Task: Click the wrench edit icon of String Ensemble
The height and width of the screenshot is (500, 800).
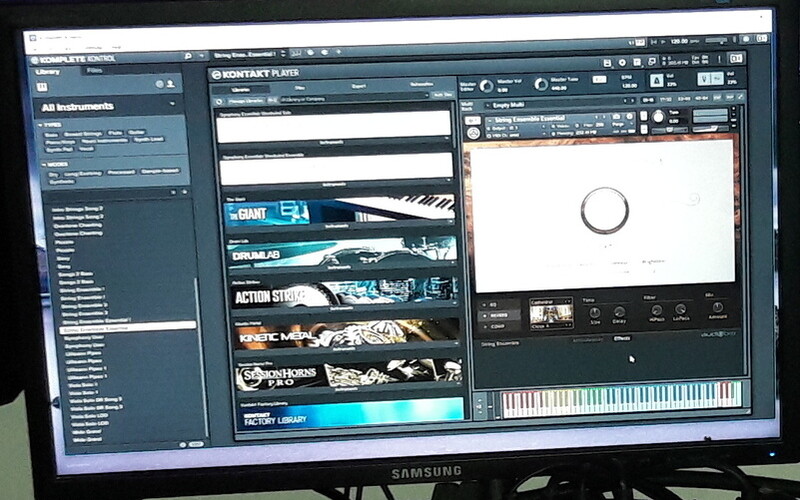Action: point(472,121)
